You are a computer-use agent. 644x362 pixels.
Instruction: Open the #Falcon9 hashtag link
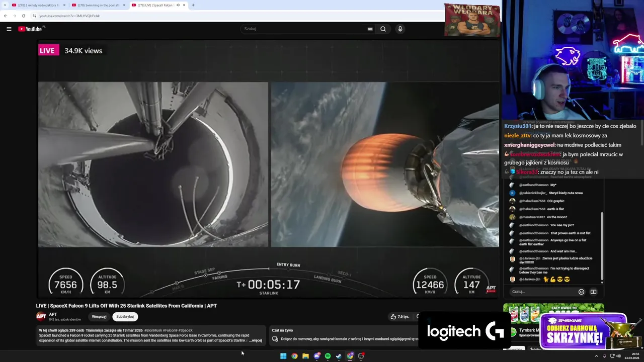coord(170,330)
